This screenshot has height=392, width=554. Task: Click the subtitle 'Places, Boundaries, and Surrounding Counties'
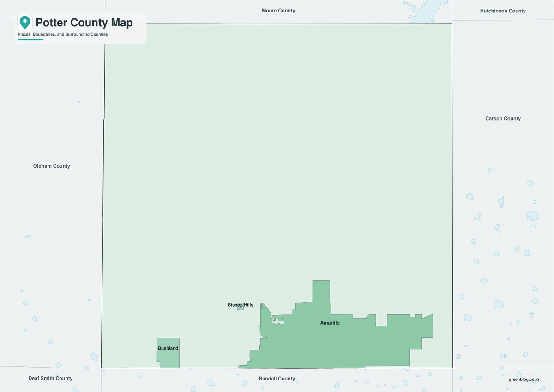pyautogui.click(x=63, y=35)
